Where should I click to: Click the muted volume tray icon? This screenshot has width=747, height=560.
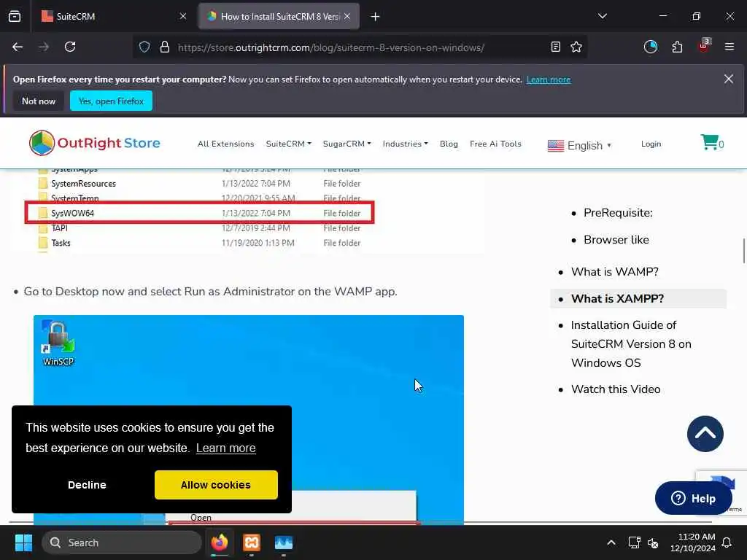pos(653,542)
